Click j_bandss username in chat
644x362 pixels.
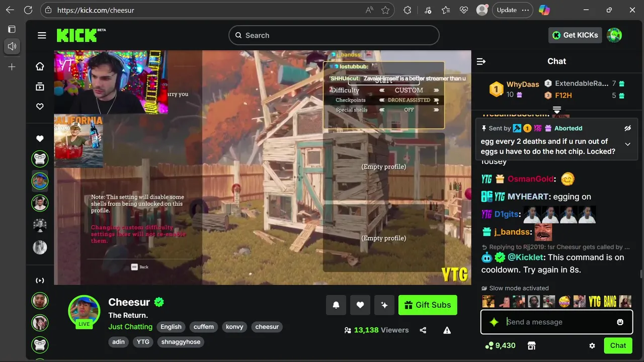click(x=513, y=232)
